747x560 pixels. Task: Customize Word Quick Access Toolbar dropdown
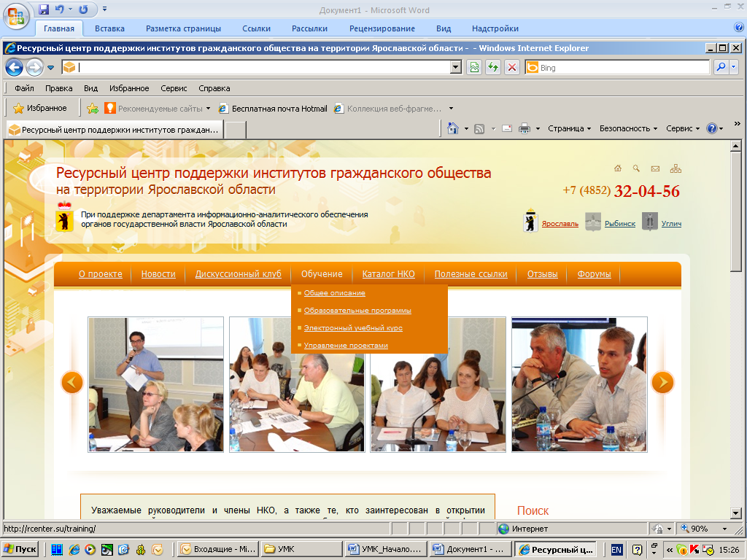[105, 9]
